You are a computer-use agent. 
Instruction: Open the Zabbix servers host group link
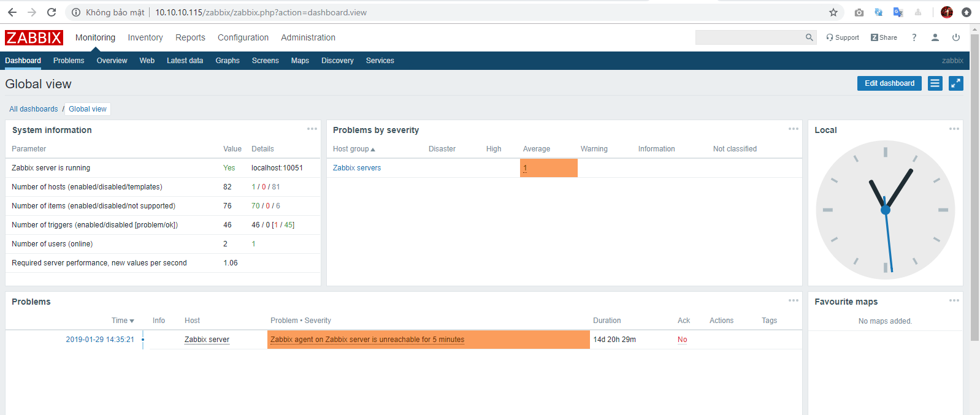coord(357,168)
